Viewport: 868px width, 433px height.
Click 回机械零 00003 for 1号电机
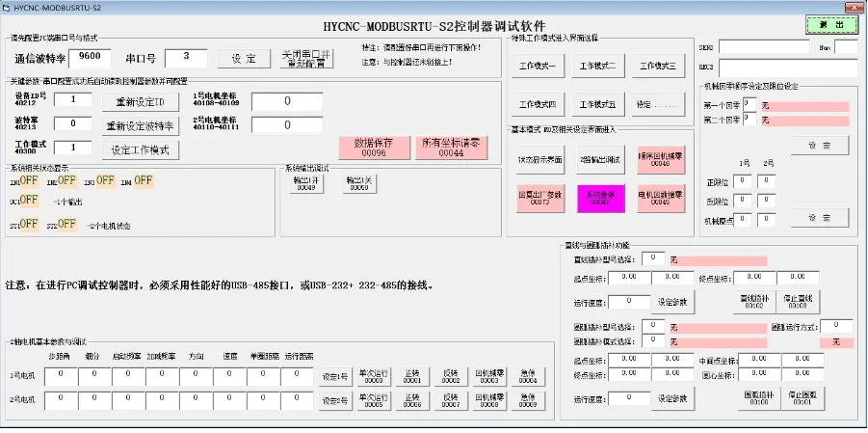point(490,377)
